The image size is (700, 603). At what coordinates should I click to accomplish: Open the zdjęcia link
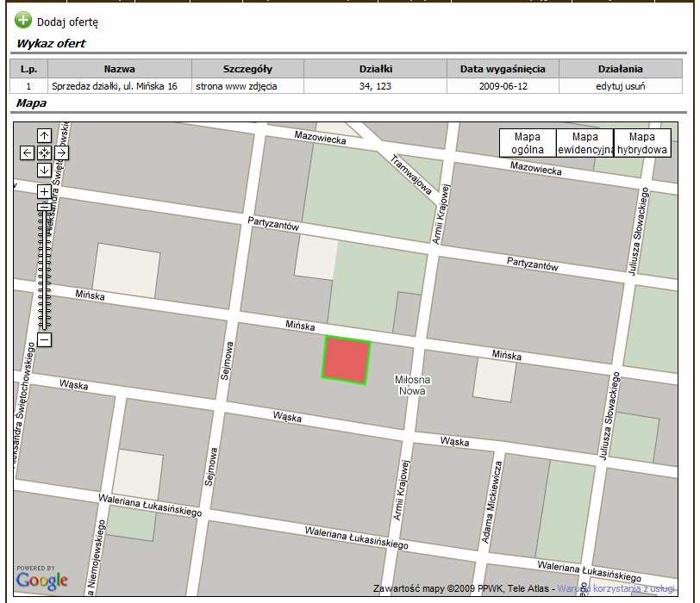pos(263,86)
